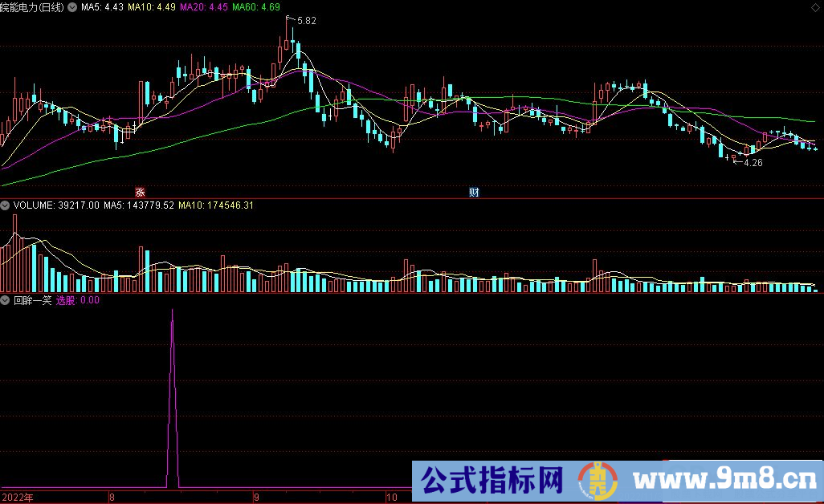The image size is (824, 504).
Task: Click the purple 选股 signal spike
Action: [173, 399]
